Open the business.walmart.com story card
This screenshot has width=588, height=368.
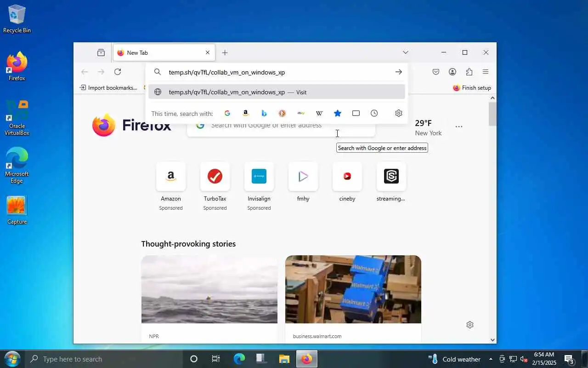353,299
